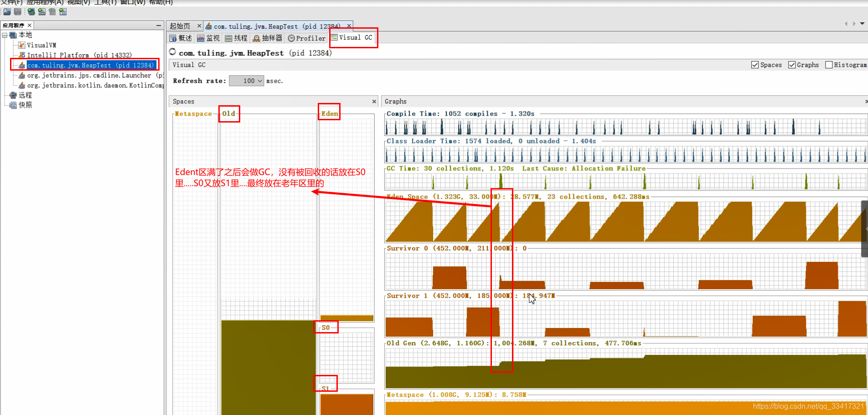Click the Profiler clock icon
868x415 pixels.
coord(291,38)
